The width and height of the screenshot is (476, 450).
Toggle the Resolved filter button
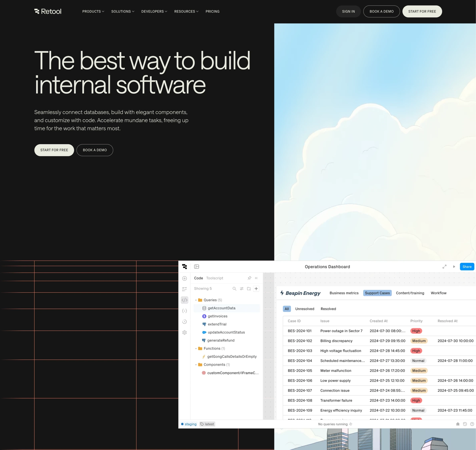tap(328, 309)
